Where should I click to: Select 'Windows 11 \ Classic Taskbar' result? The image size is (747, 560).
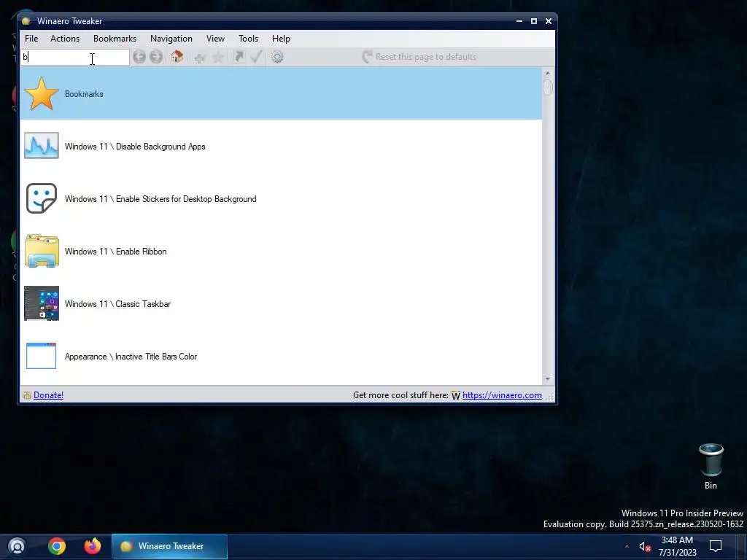[281, 303]
